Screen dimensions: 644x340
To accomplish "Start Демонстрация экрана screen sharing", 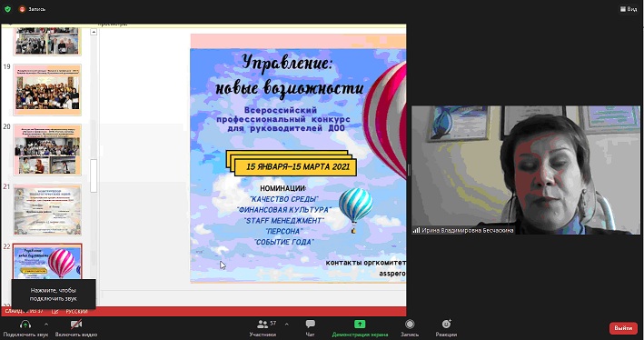I will (360, 328).
